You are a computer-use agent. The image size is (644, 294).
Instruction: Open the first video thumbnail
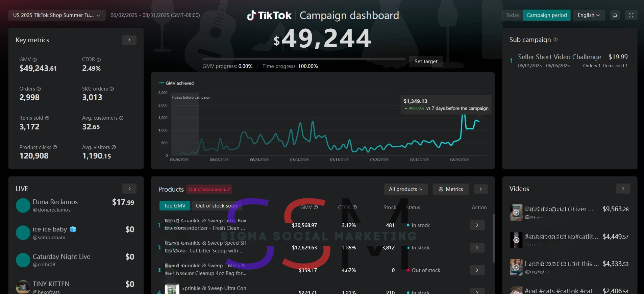[x=516, y=213]
